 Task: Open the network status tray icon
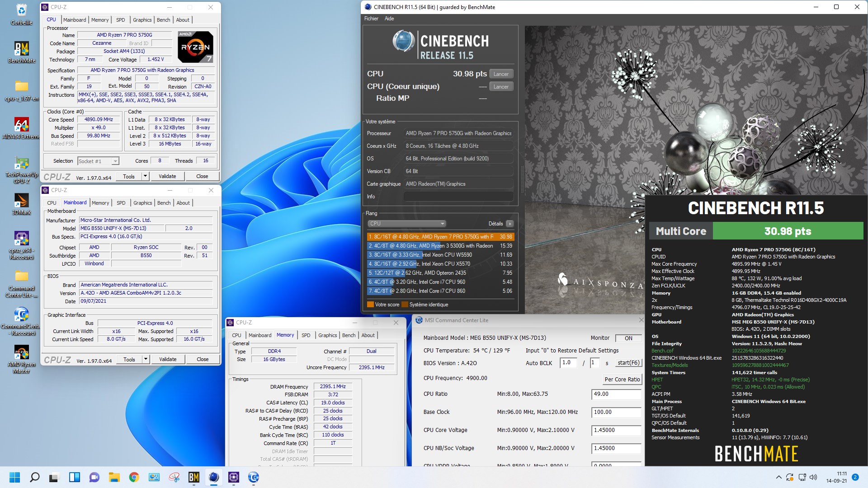(x=802, y=477)
